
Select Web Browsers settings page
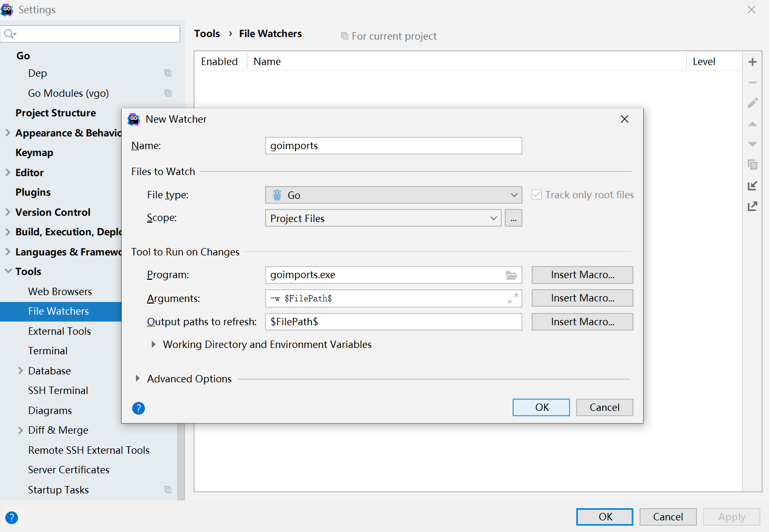(x=60, y=291)
